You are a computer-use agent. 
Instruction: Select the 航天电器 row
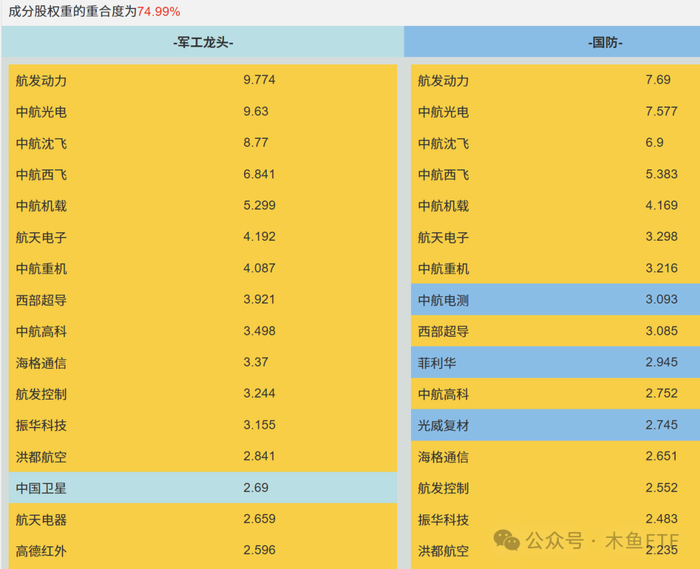click(203, 519)
